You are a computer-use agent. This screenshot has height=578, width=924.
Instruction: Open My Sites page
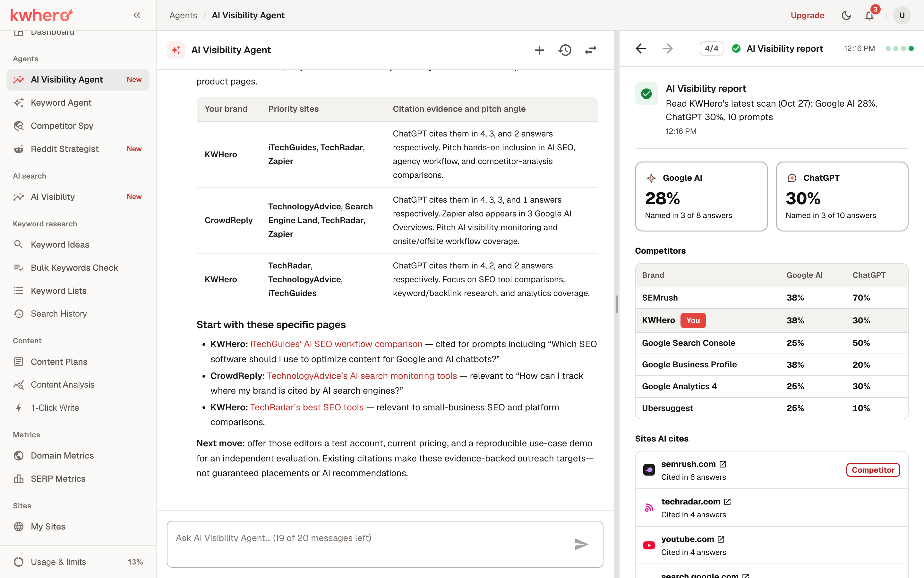point(78,526)
